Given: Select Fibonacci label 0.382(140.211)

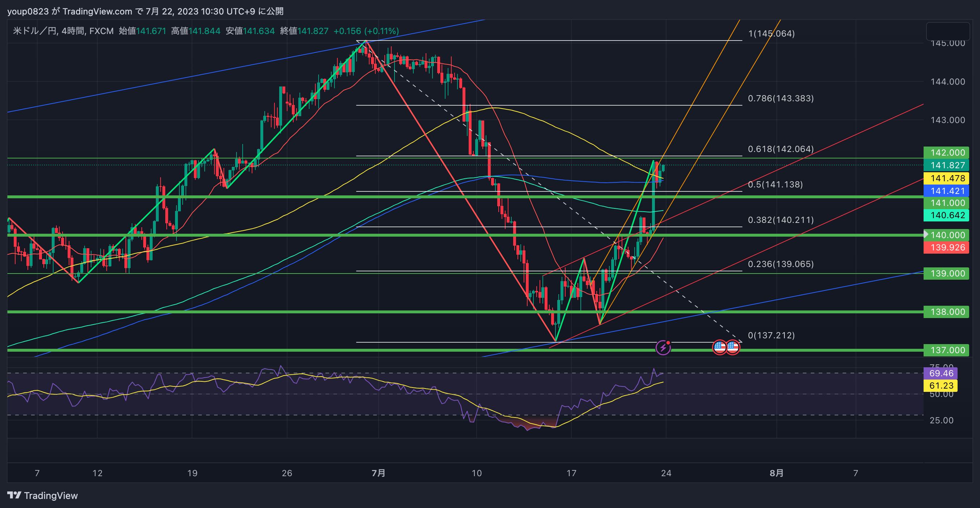Looking at the screenshot, I should (781, 220).
